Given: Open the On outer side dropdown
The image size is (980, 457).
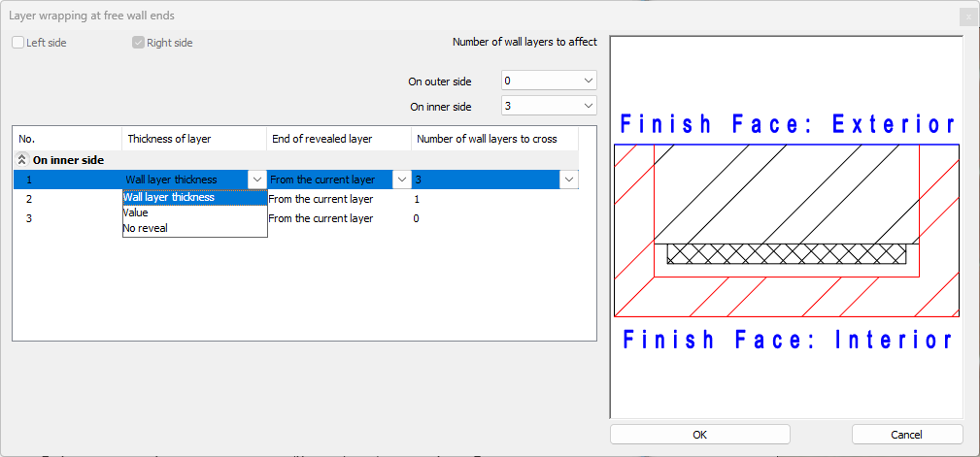Looking at the screenshot, I should 549,81.
